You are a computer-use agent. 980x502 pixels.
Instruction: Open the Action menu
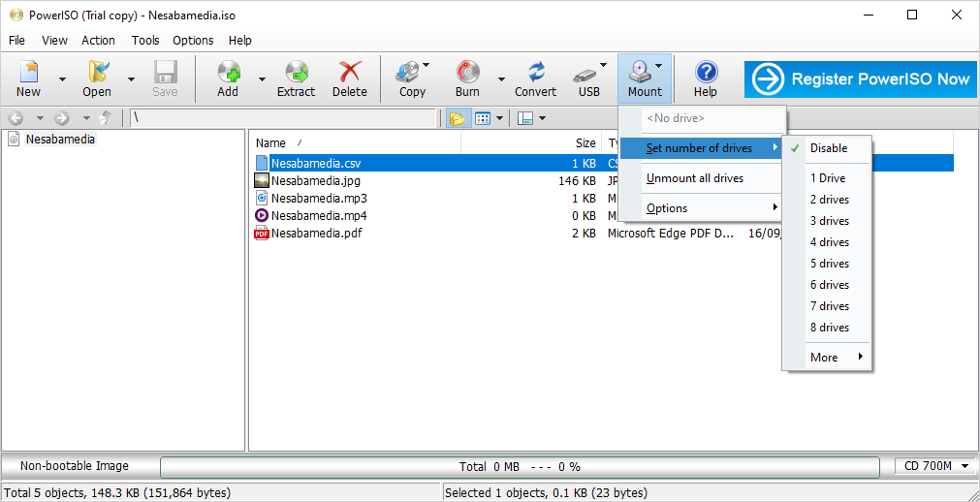coord(98,41)
